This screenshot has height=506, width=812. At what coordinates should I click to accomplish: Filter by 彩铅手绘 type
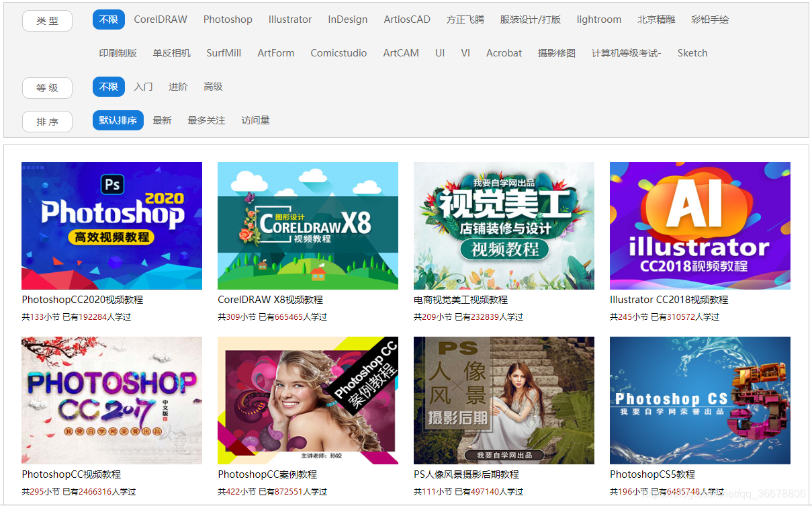710,19
